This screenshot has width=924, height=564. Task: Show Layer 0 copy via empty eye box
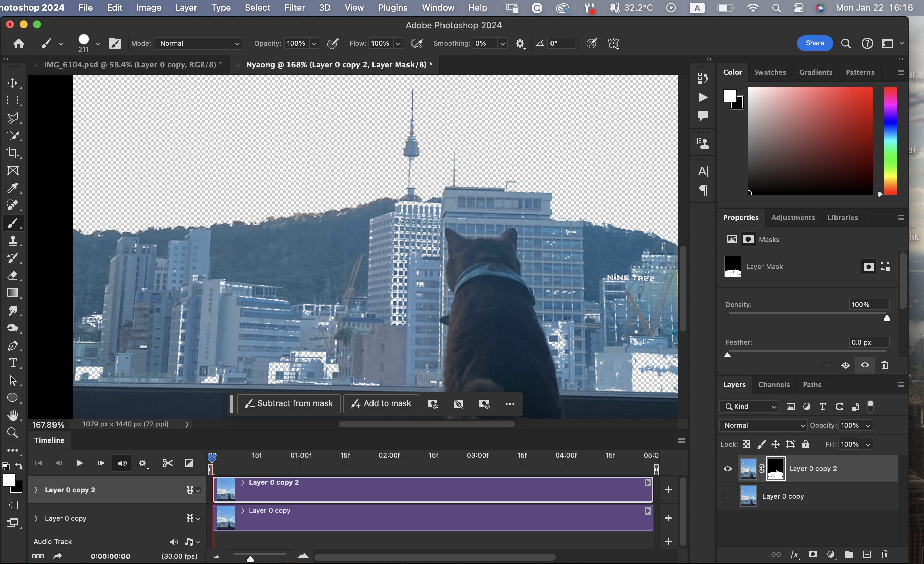[x=727, y=496]
